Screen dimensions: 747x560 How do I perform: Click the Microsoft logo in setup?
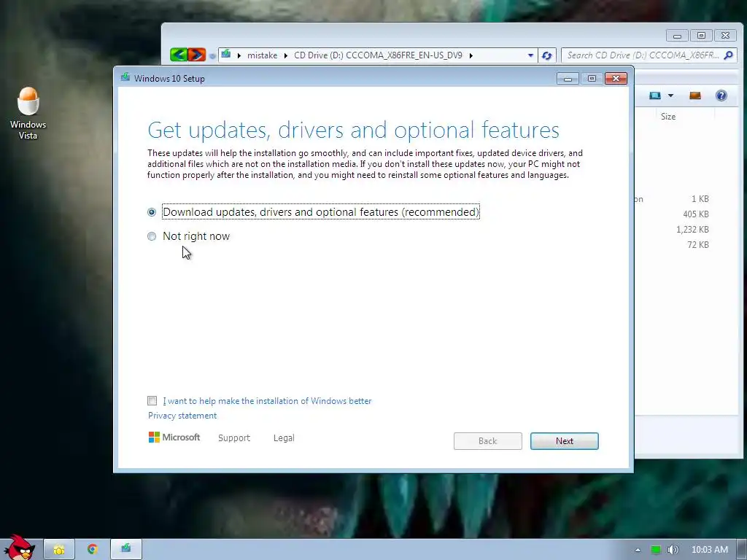point(174,437)
